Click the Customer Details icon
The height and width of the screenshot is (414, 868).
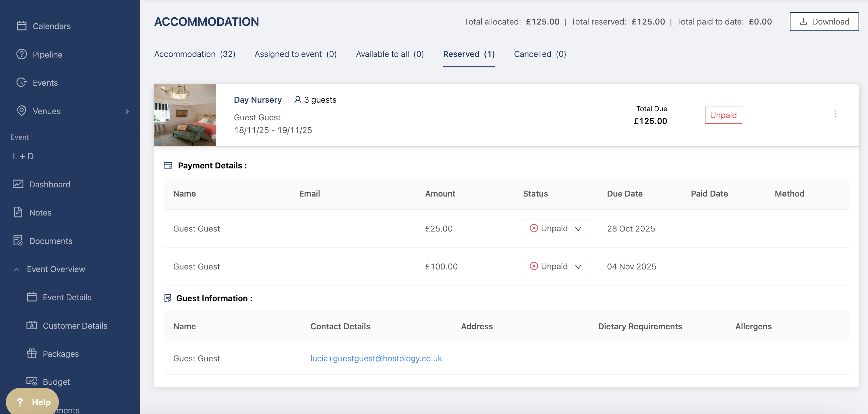tap(32, 325)
